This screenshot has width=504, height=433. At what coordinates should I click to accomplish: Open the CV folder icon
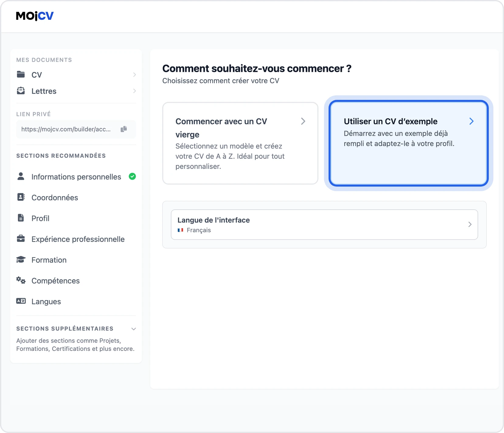[21, 74]
